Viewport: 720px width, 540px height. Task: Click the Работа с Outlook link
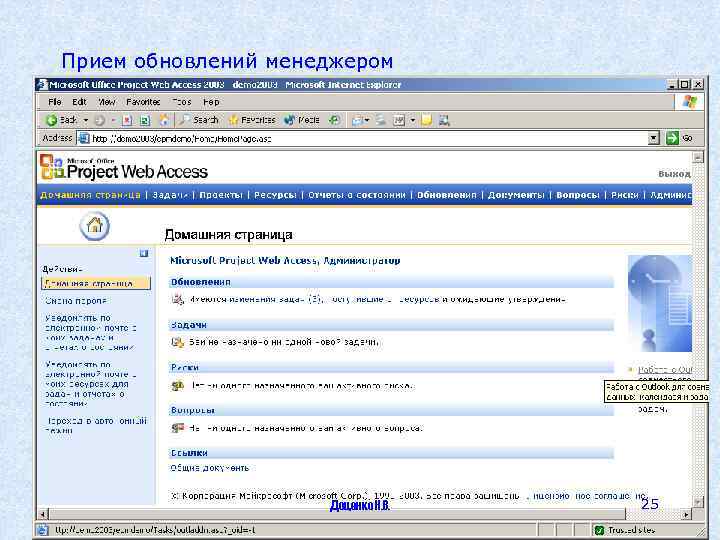pyautogui.click(x=665, y=370)
